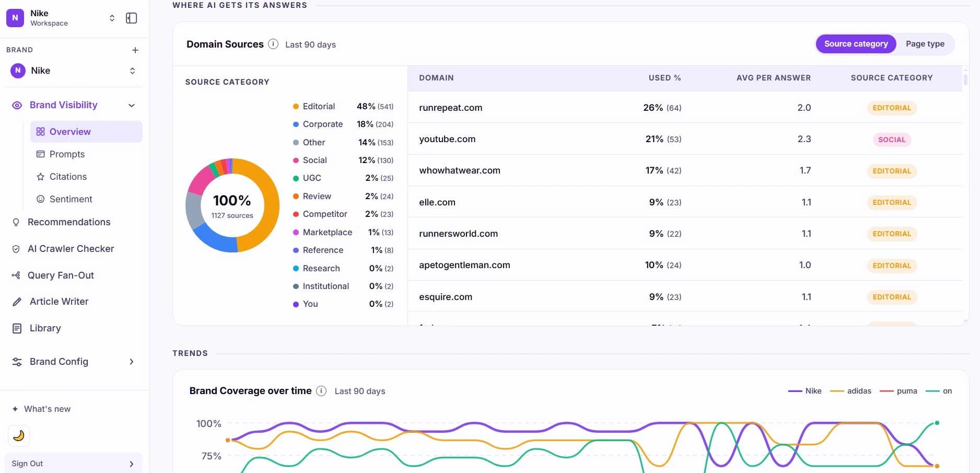Click the Sign Out arrow chevron

(x=132, y=464)
